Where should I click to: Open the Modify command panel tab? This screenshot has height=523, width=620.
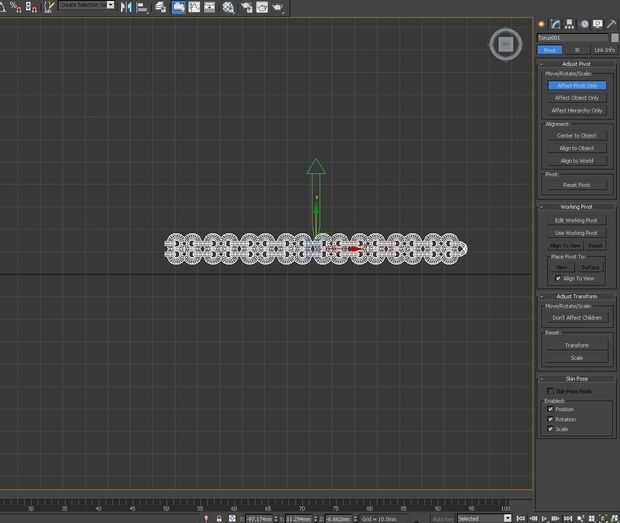point(555,23)
